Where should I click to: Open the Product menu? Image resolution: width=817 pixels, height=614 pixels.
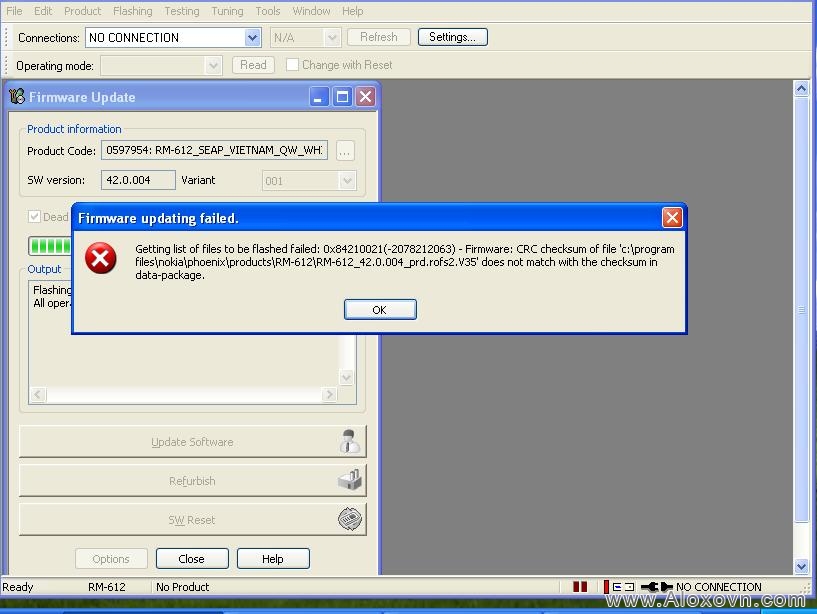(x=82, y=11)
